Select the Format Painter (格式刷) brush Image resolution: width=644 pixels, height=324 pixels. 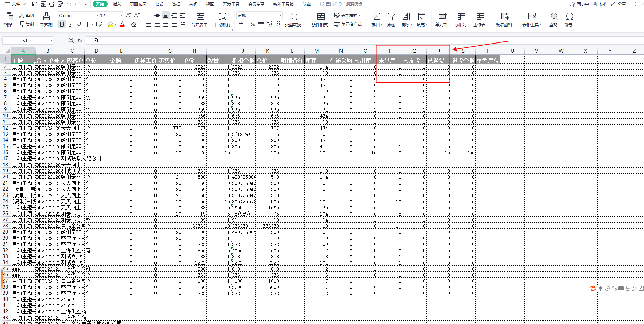pyautogui.click(x=47, y=16)
